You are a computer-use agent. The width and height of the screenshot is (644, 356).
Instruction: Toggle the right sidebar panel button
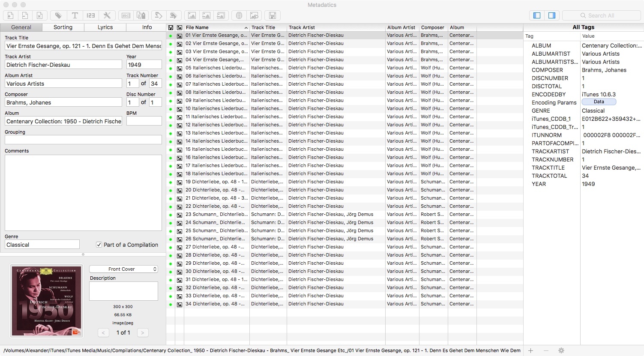point(552,15)
